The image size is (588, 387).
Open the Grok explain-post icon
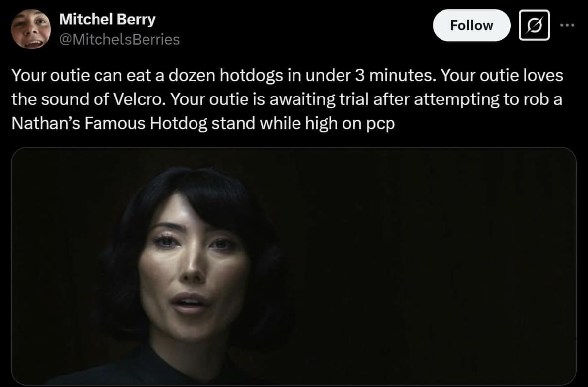[x=534, y=25]
